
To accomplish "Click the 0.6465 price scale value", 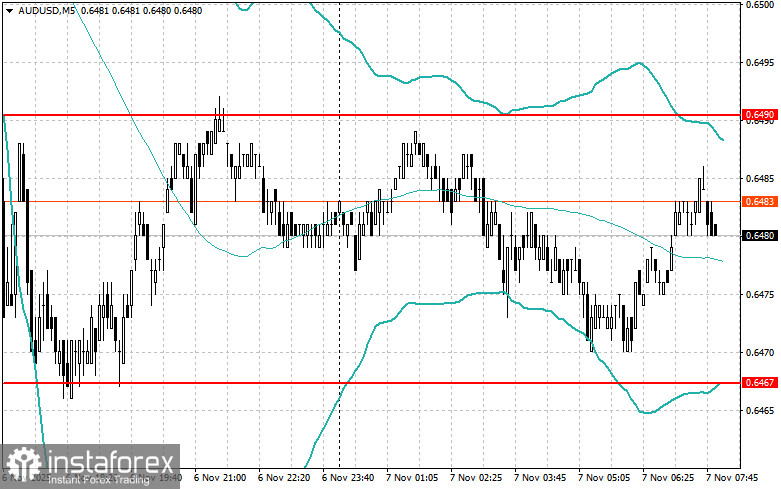I will click(760, 411).
